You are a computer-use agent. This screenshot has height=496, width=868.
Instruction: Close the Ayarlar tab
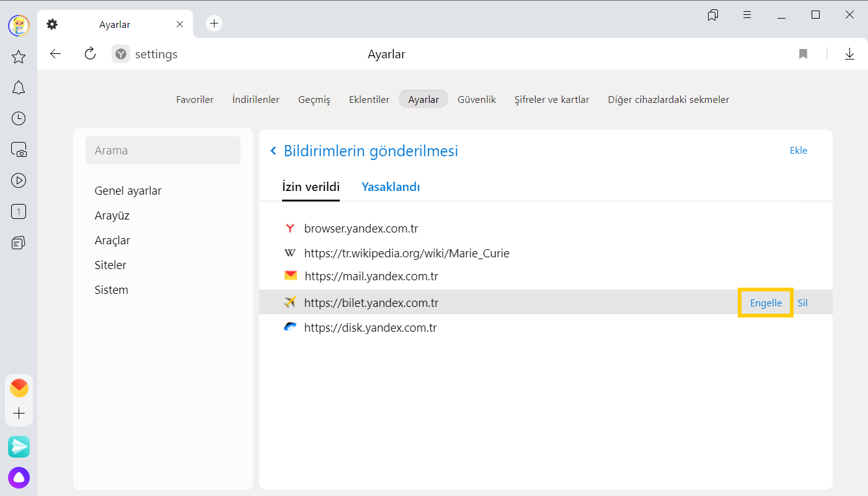click(x=180, y=24)
